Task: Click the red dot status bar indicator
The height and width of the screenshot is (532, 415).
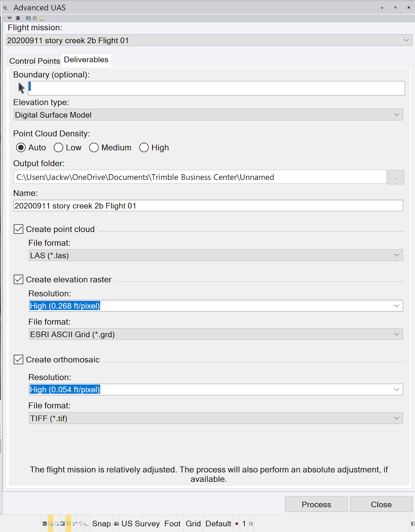Action: point(237,524)
